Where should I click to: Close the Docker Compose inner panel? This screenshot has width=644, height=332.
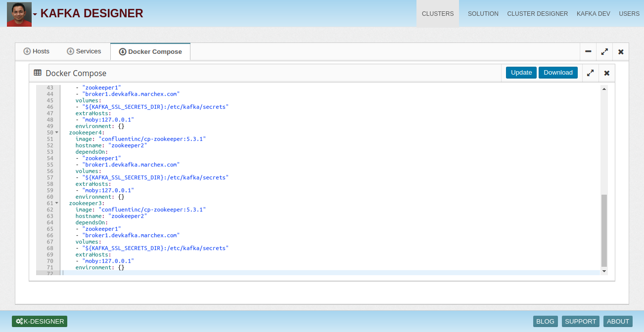click(607, 73)
